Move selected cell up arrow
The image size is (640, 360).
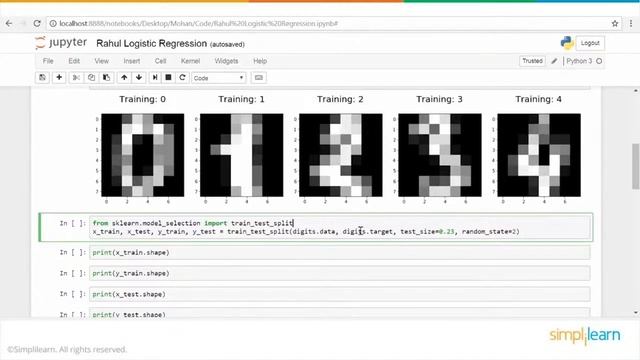click(124, 78)
